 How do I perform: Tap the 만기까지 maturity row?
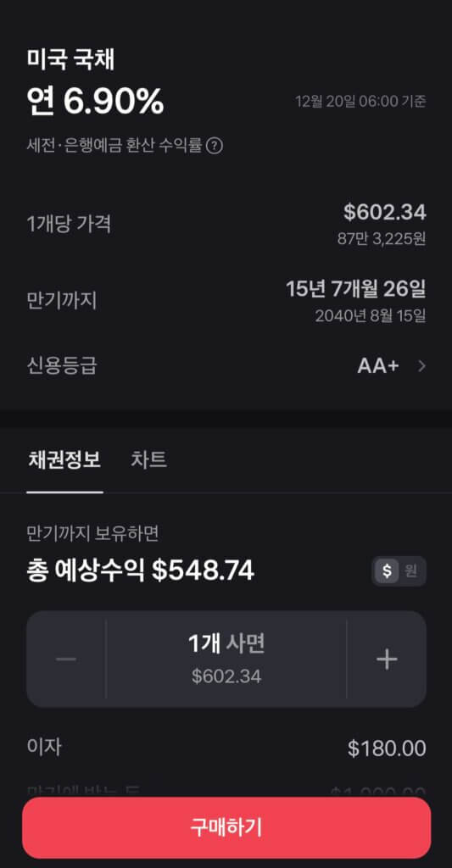[226, 301]
